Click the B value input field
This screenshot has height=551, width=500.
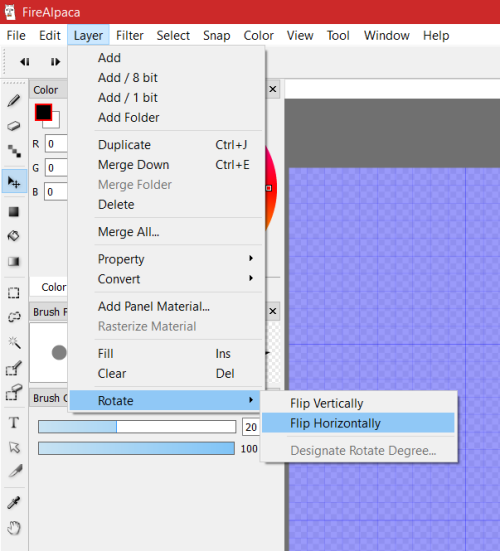56,192
